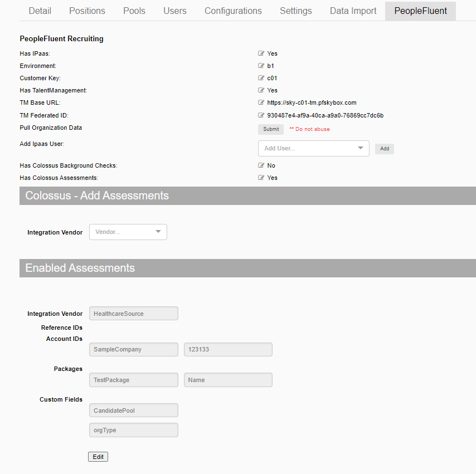
Task: Click the CandidatePool custom field
Action: point(134,411)
